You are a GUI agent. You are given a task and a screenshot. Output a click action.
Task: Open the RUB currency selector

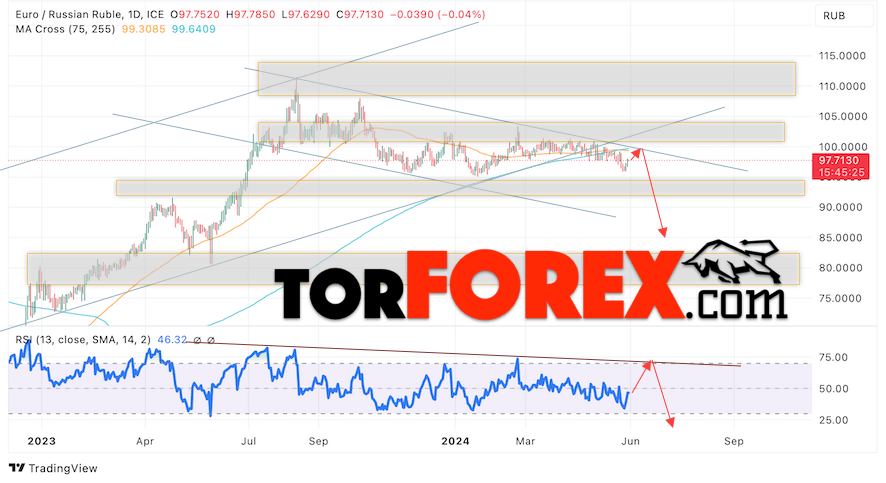843,16
